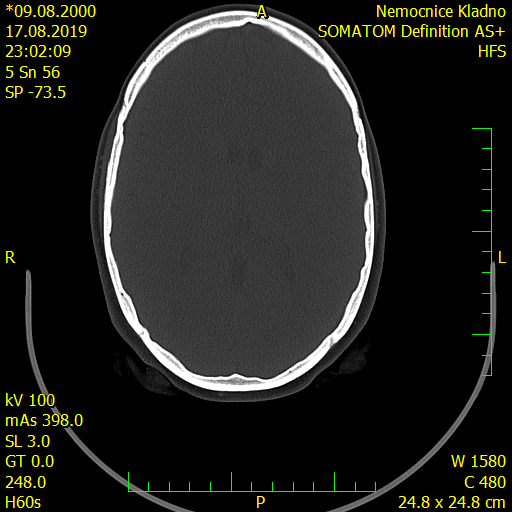This screenshot has width=512, height=512.
Task: Click the slice thickness SL 3.0
Action: tap(28, 441)
